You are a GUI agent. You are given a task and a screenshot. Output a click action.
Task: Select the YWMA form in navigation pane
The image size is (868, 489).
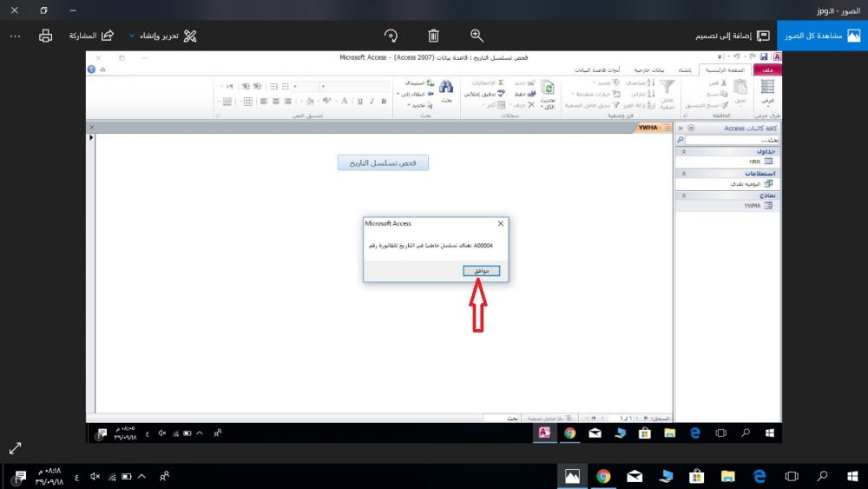click(x=758, y=206)
